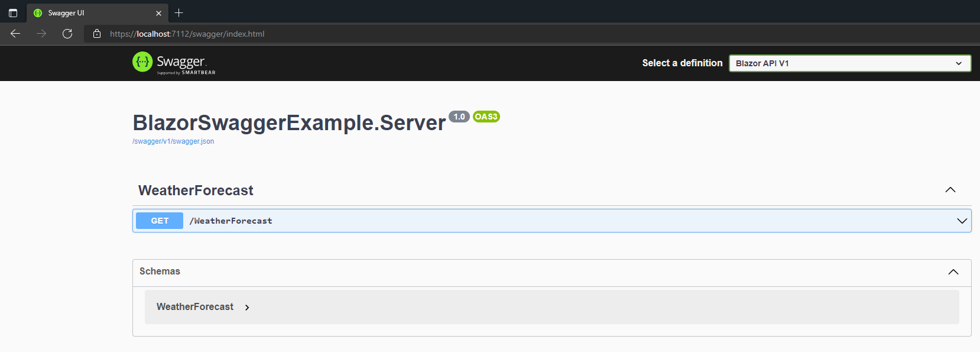Open the /swagger/v1/swagger.json link
Viewport: 980px width, 352px height.
coord(173,141)
